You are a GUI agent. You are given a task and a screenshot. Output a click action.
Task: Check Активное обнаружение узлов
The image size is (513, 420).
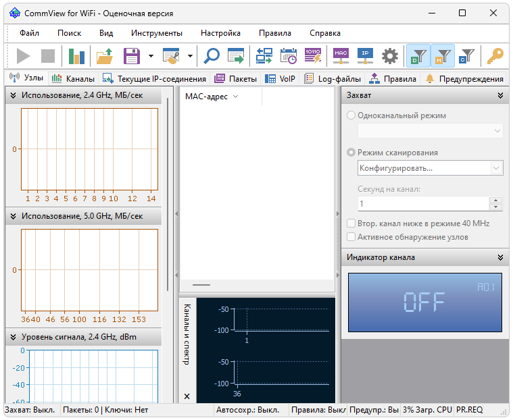(x=351, y=237)
